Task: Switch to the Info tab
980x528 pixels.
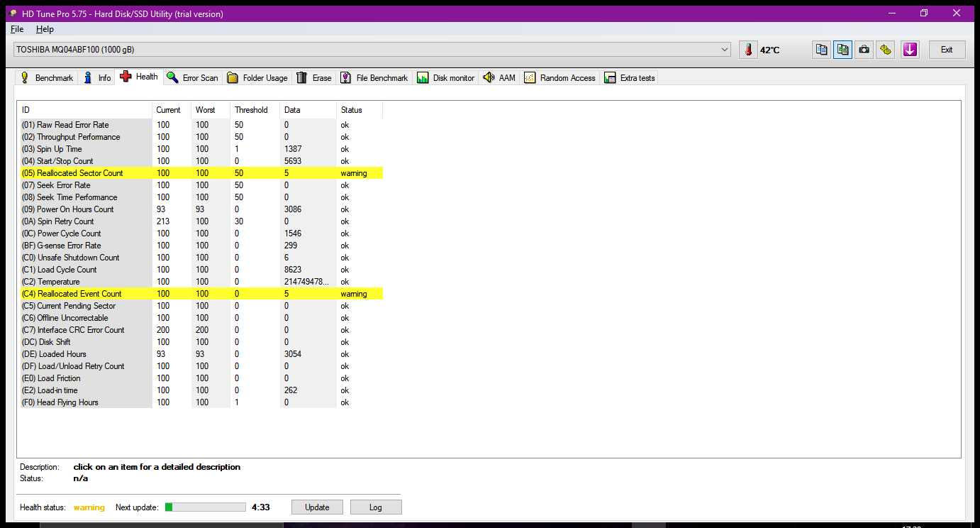Action: [97, 78]
